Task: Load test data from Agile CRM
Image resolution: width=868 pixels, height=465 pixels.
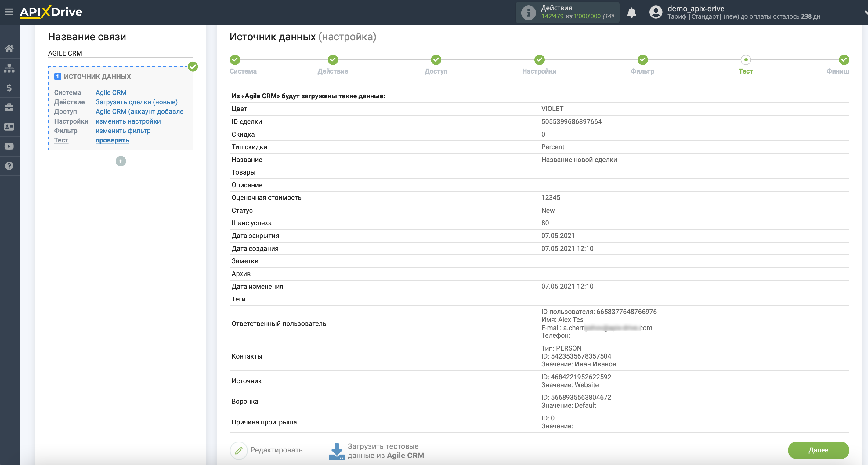Action: (x=385, y=451)
